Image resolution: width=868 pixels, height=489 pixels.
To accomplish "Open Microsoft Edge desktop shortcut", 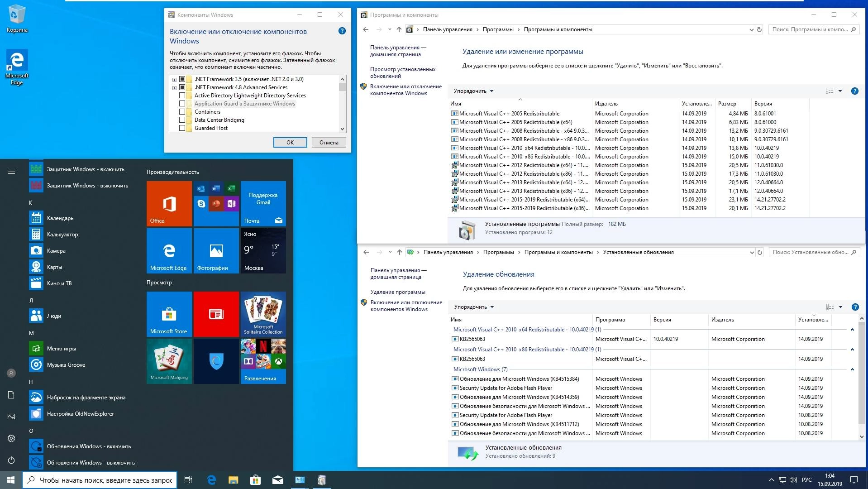I will click(17, 67).
